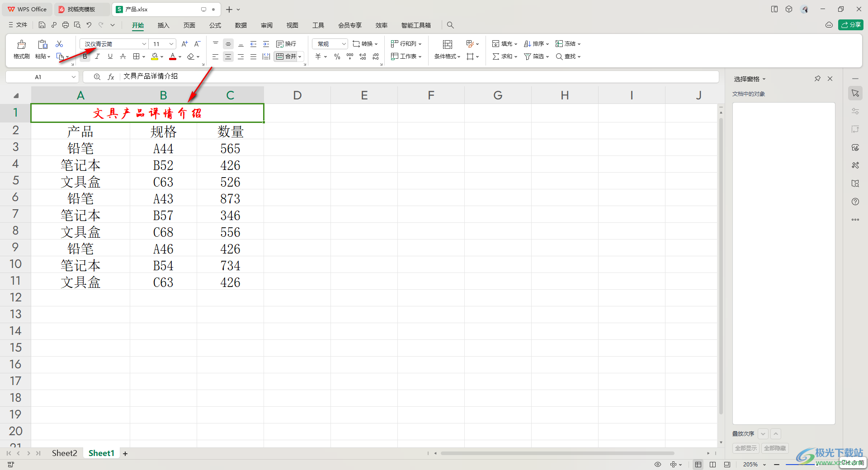Click the Undo arrow icon

click(x=89, y=25)
